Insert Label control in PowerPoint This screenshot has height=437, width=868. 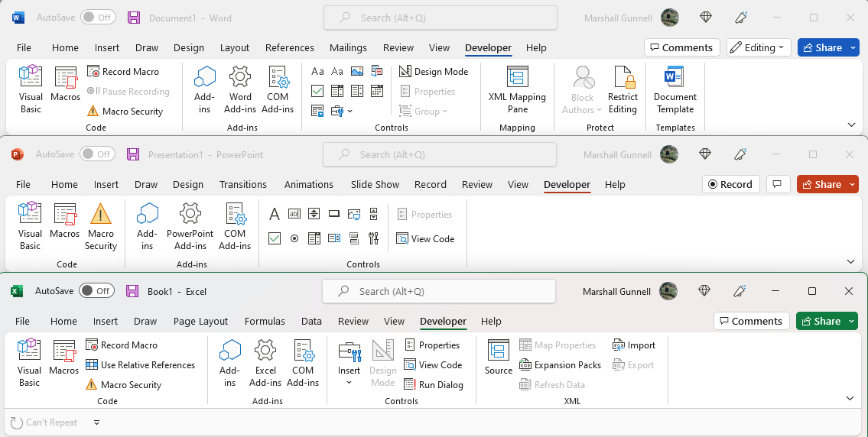274,213
